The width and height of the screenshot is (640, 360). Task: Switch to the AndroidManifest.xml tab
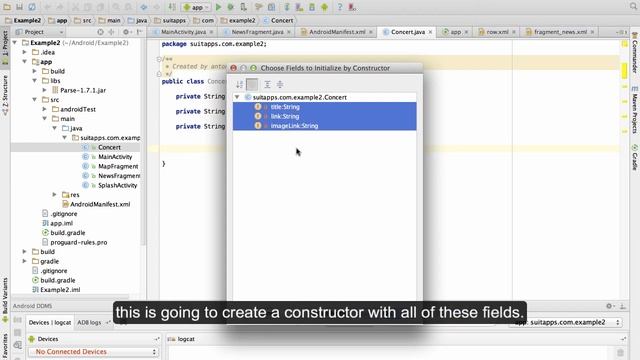point(337,32)
